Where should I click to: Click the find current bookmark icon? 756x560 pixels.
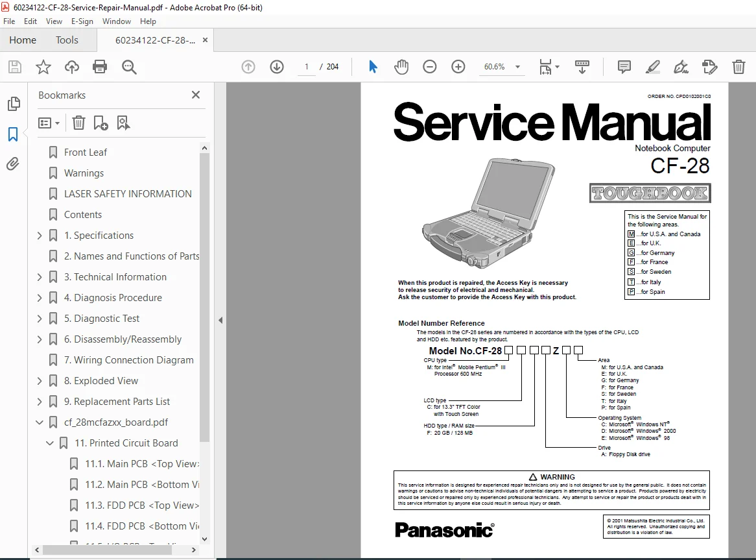(123, 123)
